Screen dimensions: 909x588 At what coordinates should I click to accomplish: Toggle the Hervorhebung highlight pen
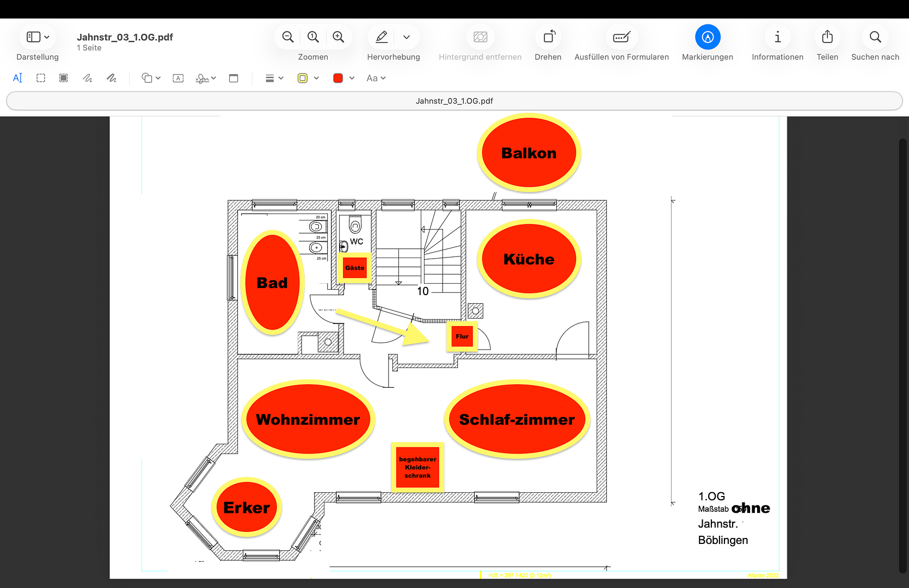(x=382, y=37)
